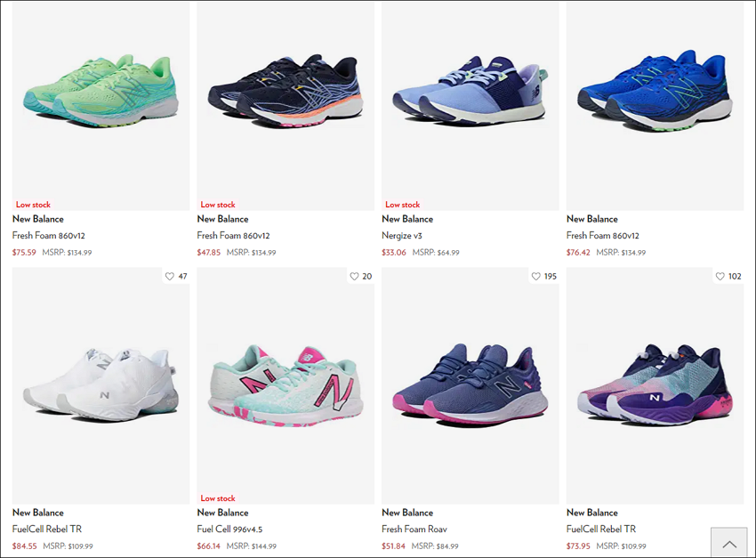Click heart icon on purple FuelCell Rebel TR with 102 likes

point(720,277)
